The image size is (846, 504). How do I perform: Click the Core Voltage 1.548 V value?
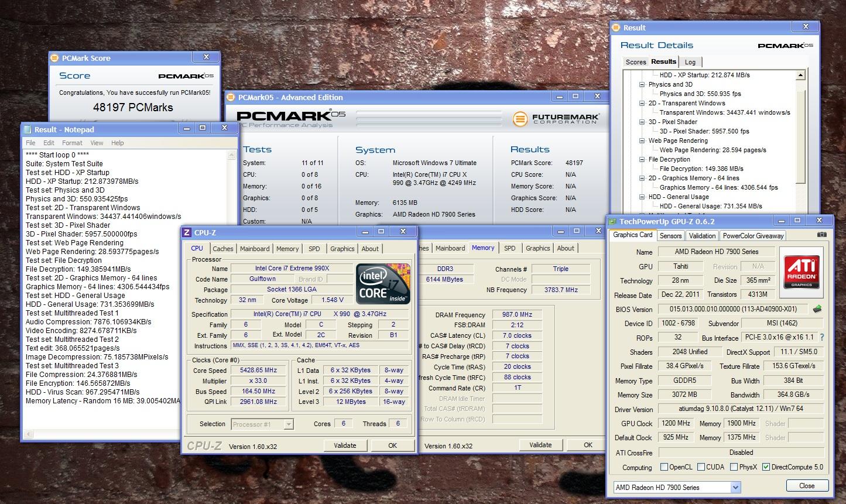[333, 300]
